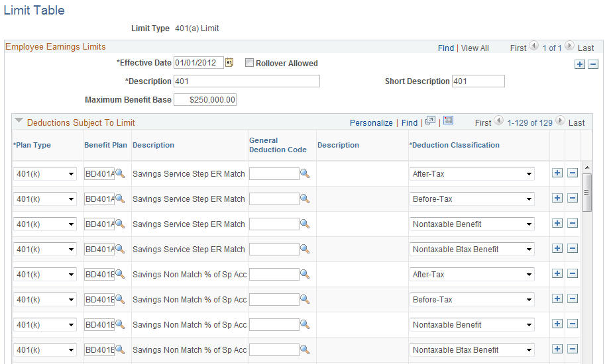Open Deduction Classification dropdown showing Before-Tax second row
This screenshot has width=609, height=364.
tap(472, 199)
